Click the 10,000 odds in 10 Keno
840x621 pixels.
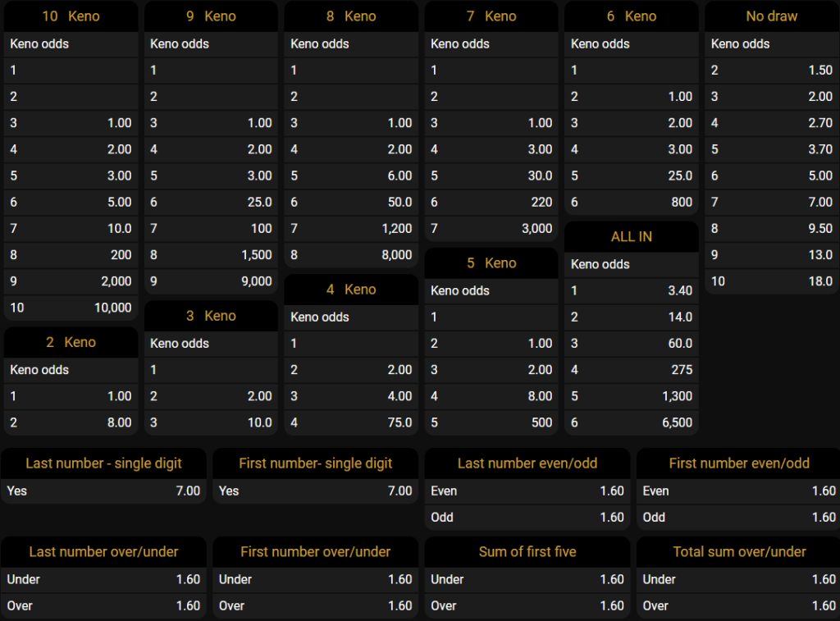tap(112, 308)
